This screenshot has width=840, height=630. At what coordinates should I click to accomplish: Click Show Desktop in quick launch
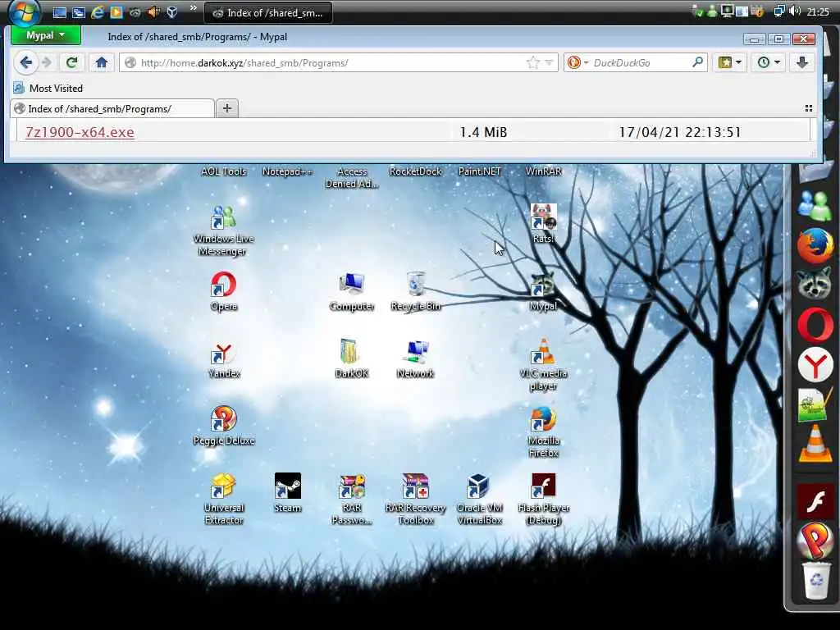pyautogui.click(x=59, y=12)
